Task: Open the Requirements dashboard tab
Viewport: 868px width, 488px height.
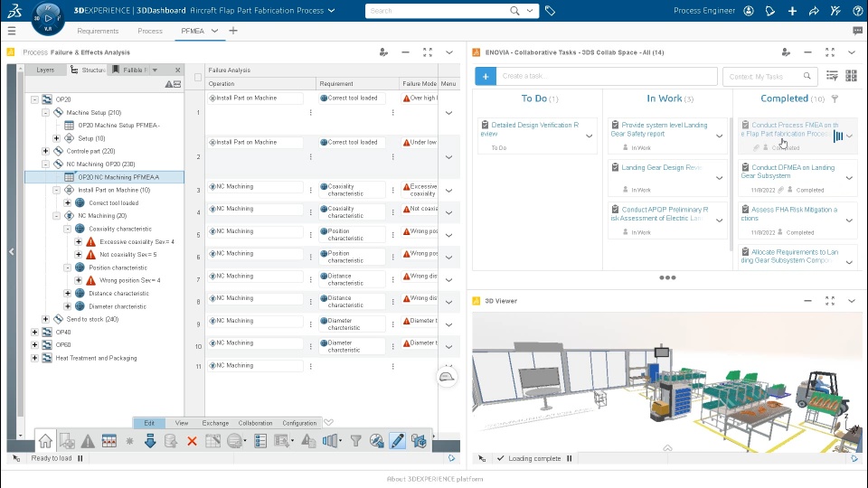Action: tap(98, 31)
